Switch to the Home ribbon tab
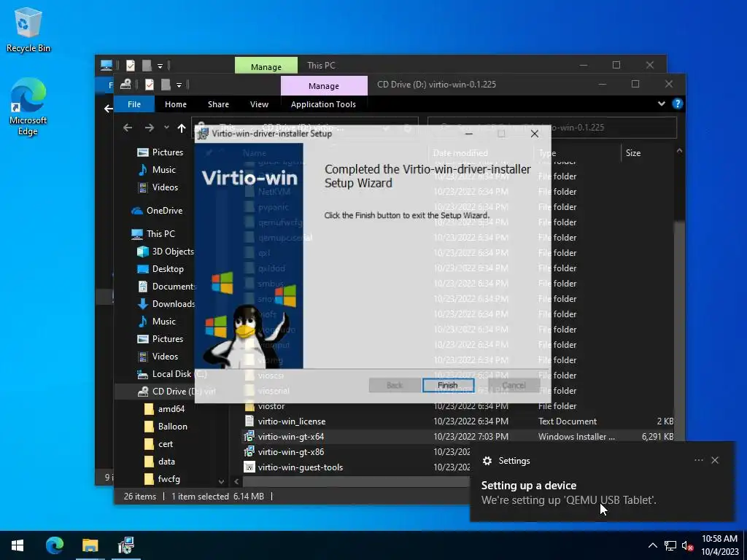Screen dimensions: 747x560 [x=176, y=104]
